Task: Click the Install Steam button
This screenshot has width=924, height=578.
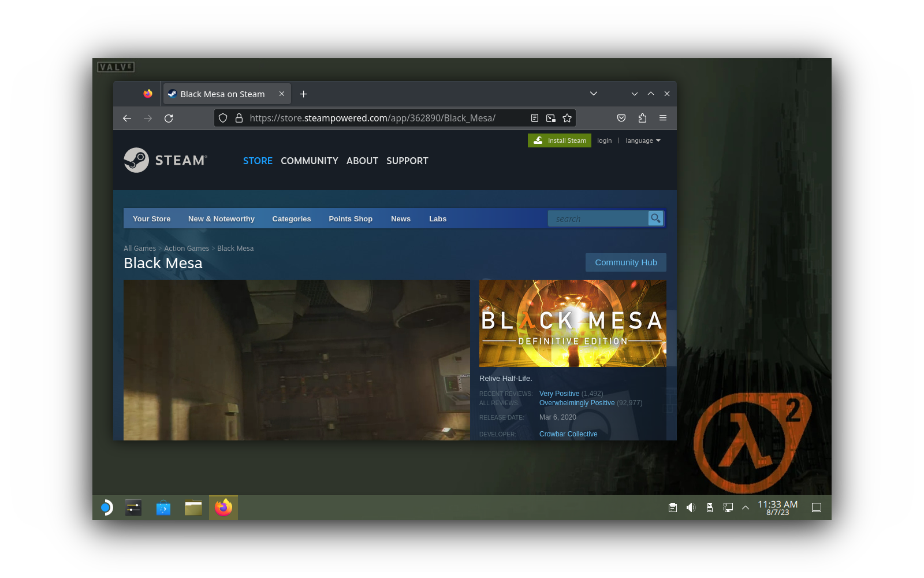Action: click(x=559, y=141)
